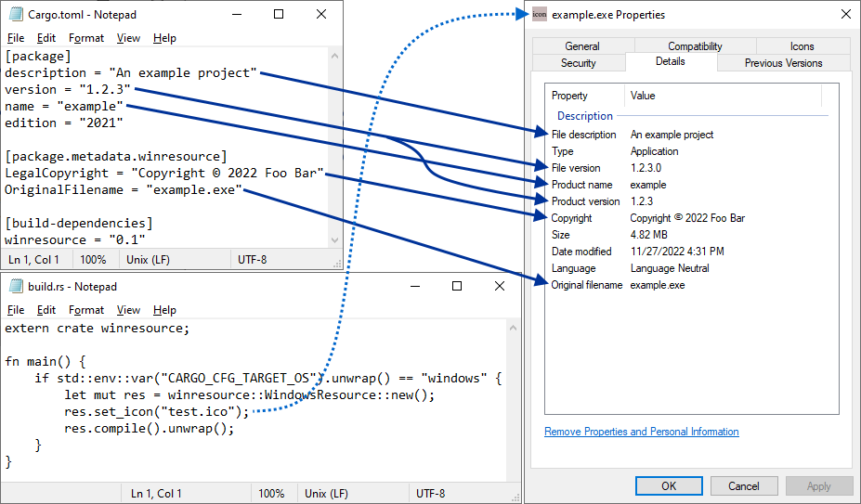
Task: Select the Size property row
Action: [x=691, y=235]
